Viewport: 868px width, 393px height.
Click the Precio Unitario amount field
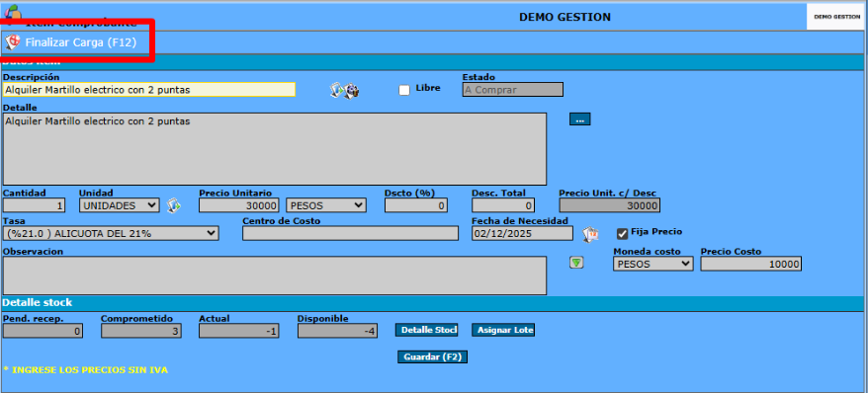click(239, 205)
